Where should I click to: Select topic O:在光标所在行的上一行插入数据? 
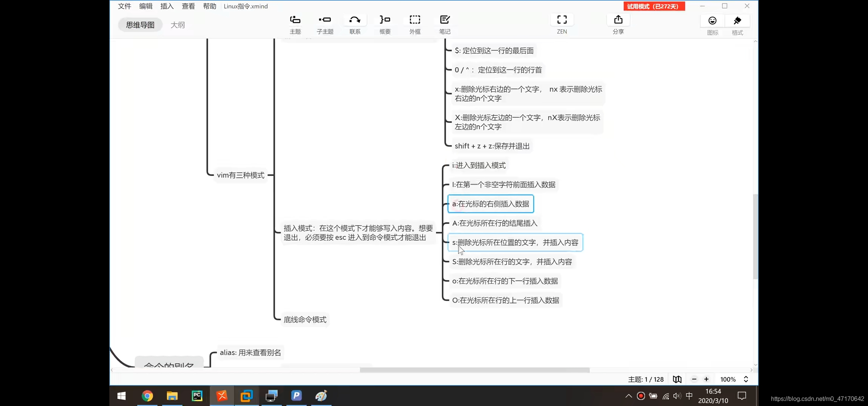[x=506, y=300]
